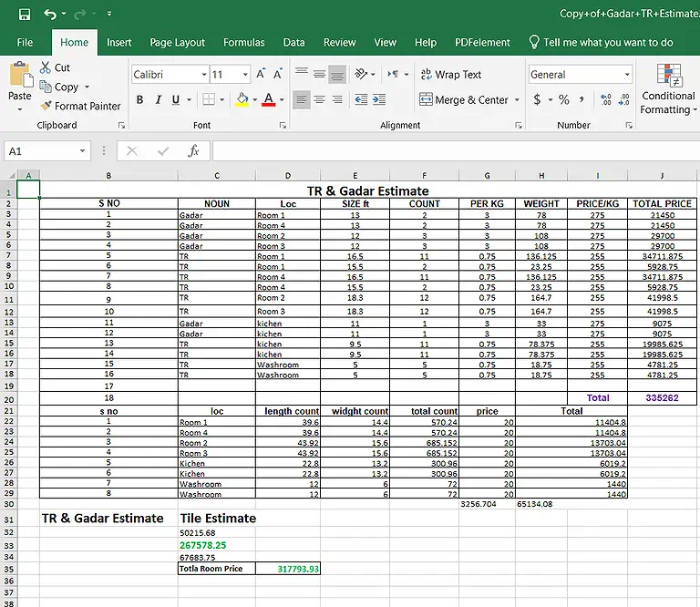Click the Percent Style icon
Viewport: 700px width, 607px height.
pyautogui.click(x=564, y=99)
